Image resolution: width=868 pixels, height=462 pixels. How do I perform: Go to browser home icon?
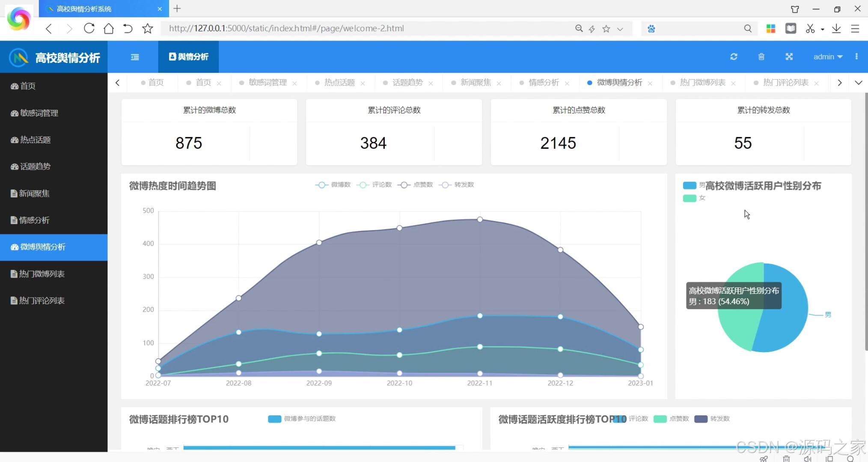[x=109, y=28]
